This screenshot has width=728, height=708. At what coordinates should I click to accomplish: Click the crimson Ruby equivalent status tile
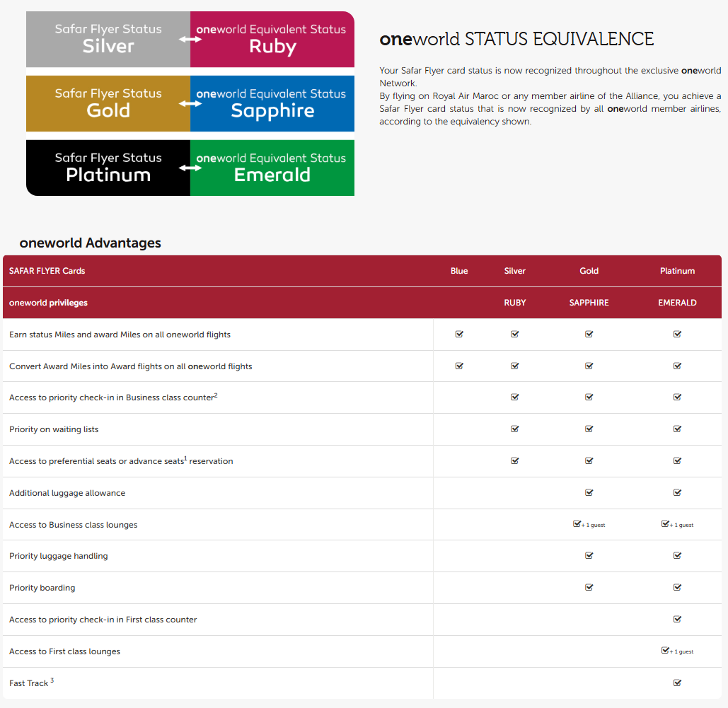pyautogui.click(x=272, y=40)
